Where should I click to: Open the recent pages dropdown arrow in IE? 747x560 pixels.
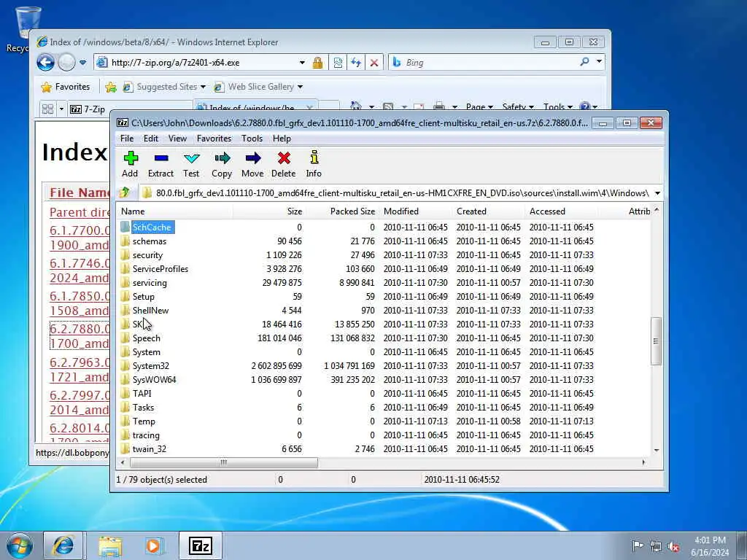83,63
